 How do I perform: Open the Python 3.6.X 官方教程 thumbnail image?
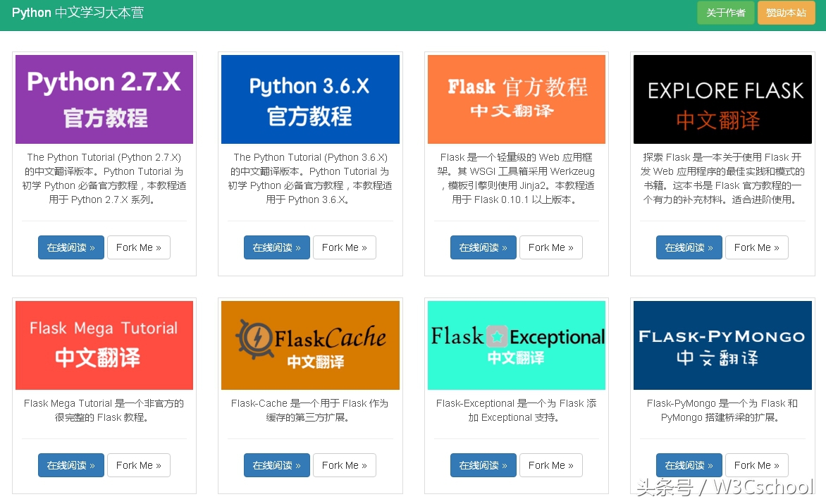coord(310,99)
